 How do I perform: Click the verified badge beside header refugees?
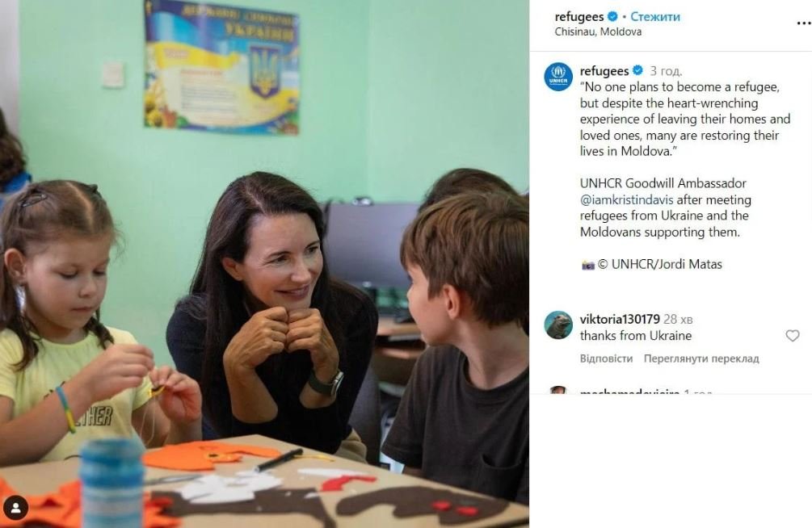[x=612, y=17]
